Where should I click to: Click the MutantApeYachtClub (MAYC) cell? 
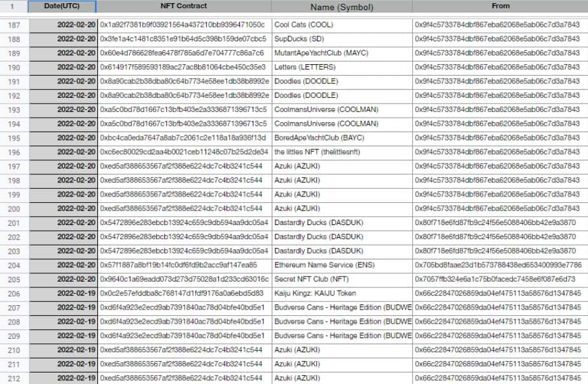point(342,53)
